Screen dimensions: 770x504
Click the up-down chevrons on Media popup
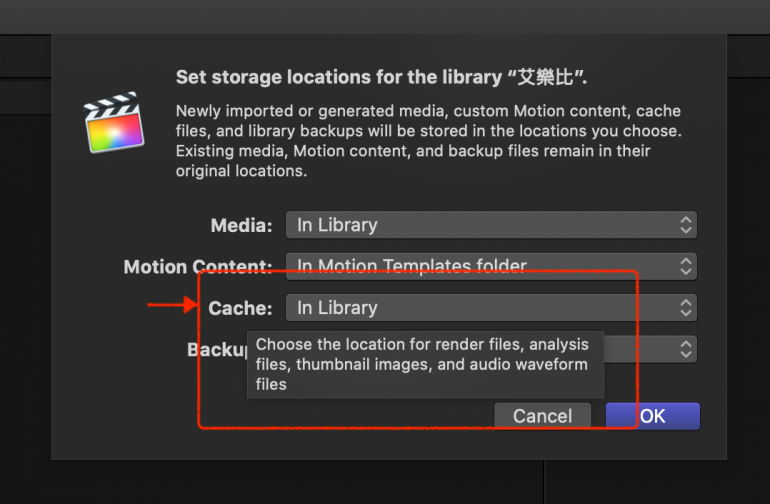pos(685,225)
